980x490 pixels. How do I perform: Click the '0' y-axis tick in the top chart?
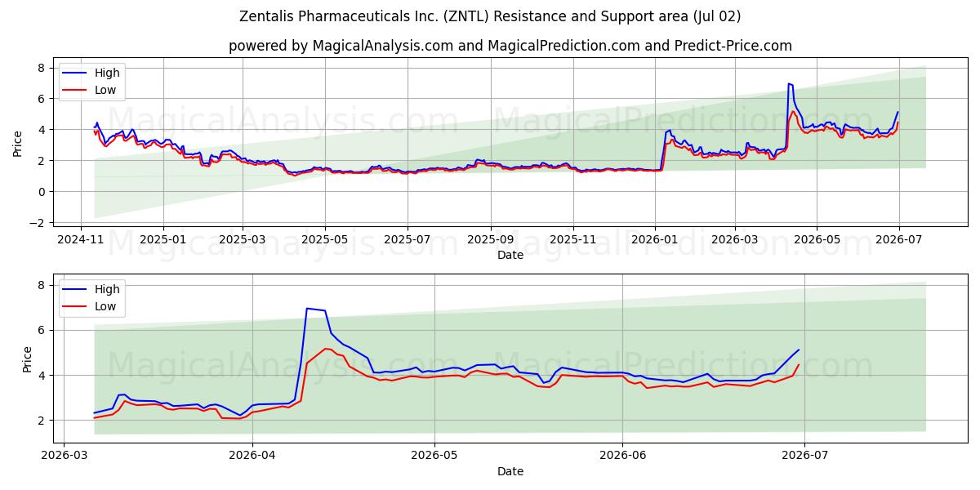pyautogui.click(x=40, y=192)
